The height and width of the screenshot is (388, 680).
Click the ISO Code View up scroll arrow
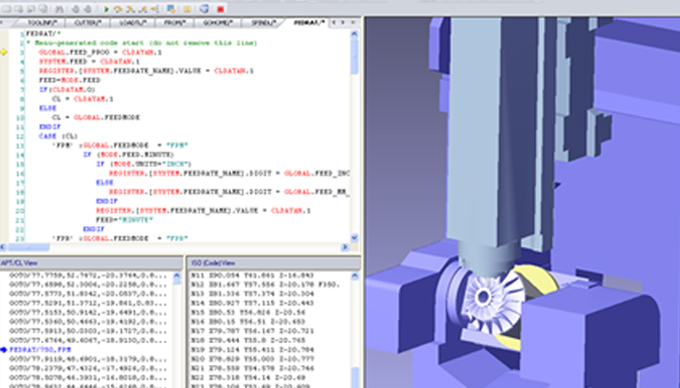pyautogui.click(x=354, y=276)
